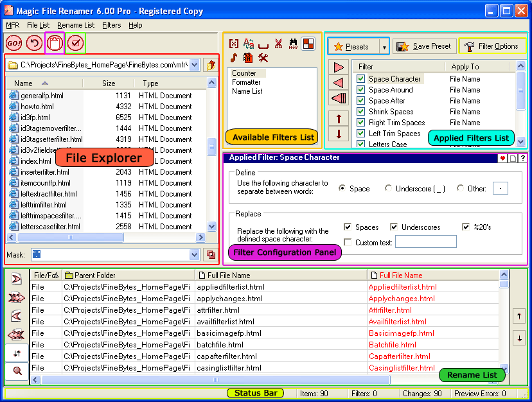Remove all files with triple left arrows

click(x=17, y=335)
